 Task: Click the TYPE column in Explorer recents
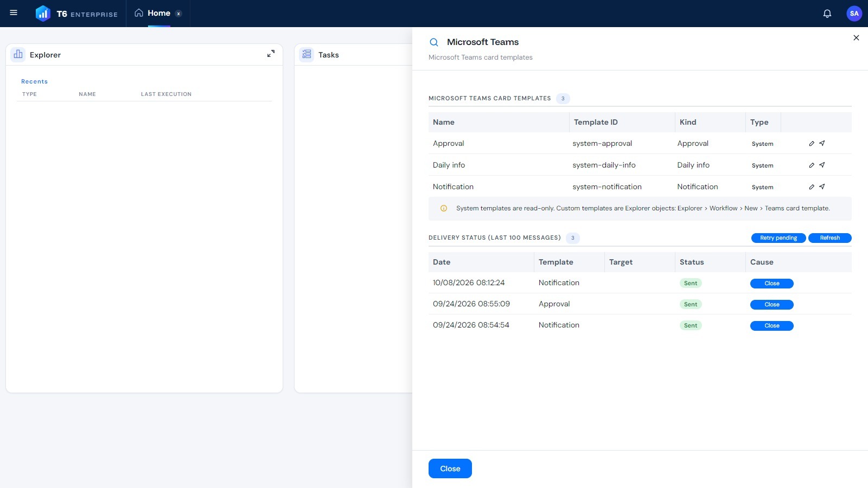tap(29, 94)
